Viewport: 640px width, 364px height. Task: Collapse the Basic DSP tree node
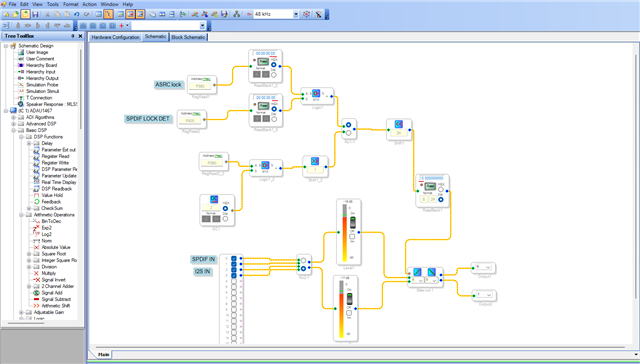coord(13,130)
